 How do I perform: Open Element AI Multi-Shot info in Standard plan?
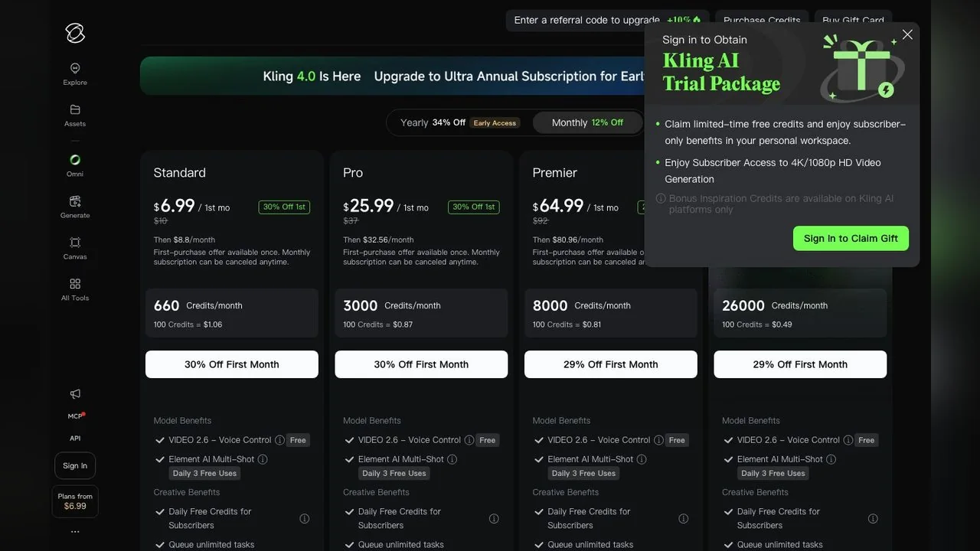click(263, 459)
